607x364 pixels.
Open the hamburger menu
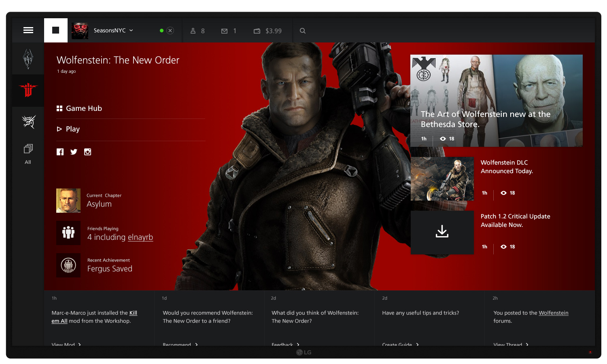28,30
